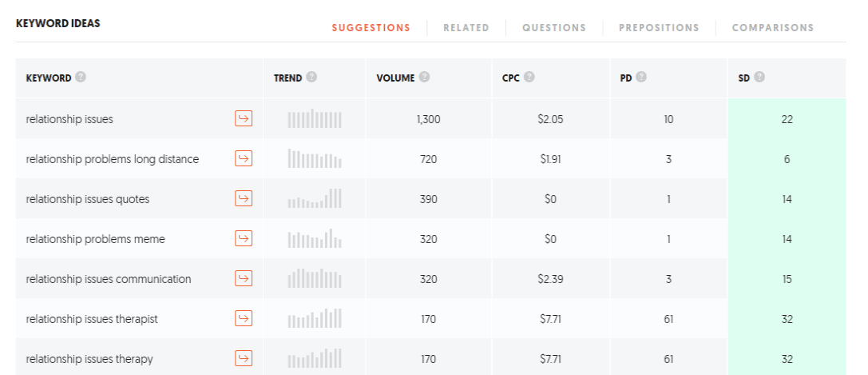868x375 pixels.
Task: Click the help icon next to PD
Action: 641,77
